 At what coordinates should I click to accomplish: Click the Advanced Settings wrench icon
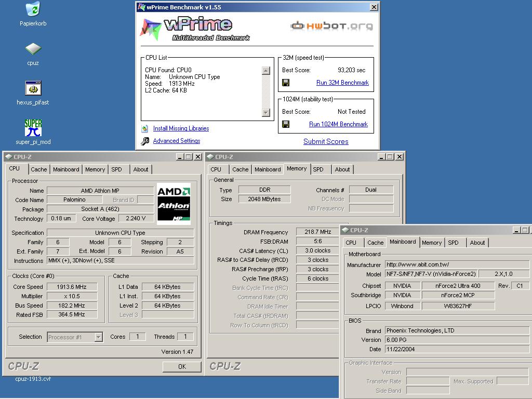[x=145, y=141]
